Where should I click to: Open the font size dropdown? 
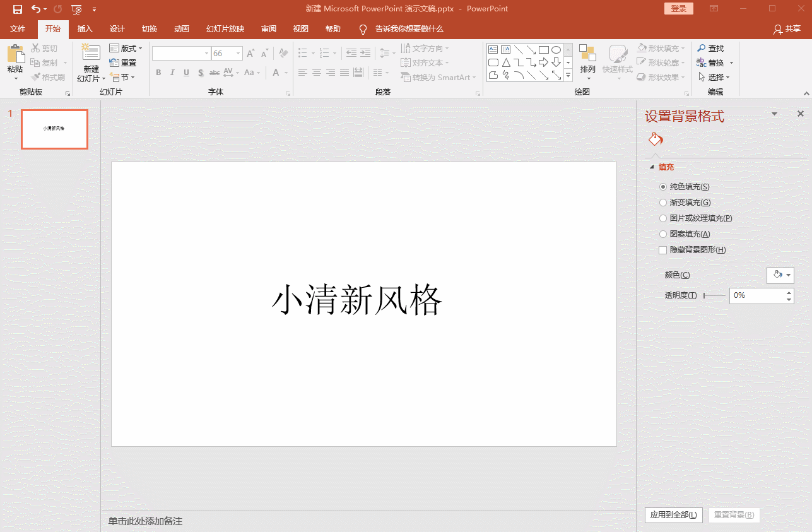(x=237, y=53)
